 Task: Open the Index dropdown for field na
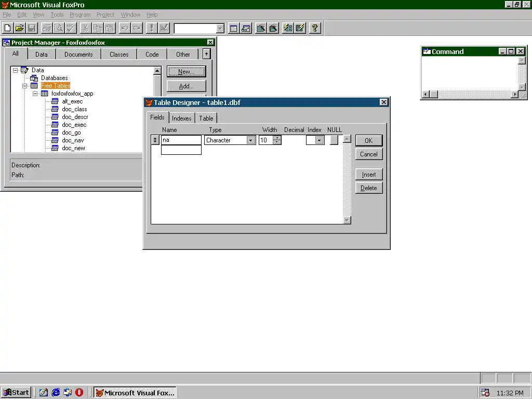[x=319, y=140]
